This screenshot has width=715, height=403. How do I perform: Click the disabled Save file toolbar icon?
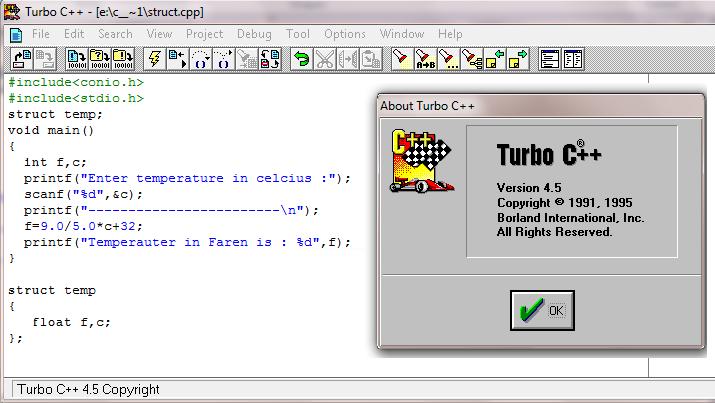[x=45, y=59]
